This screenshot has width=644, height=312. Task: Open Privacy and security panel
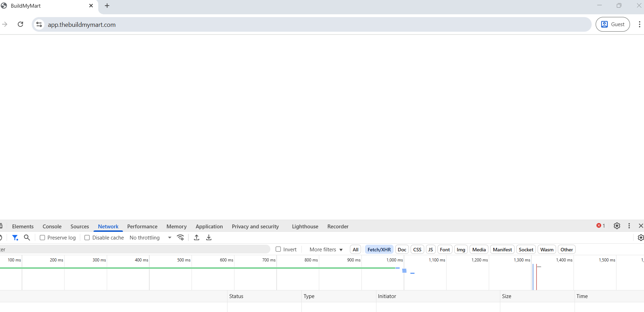(x=255, y=227)
